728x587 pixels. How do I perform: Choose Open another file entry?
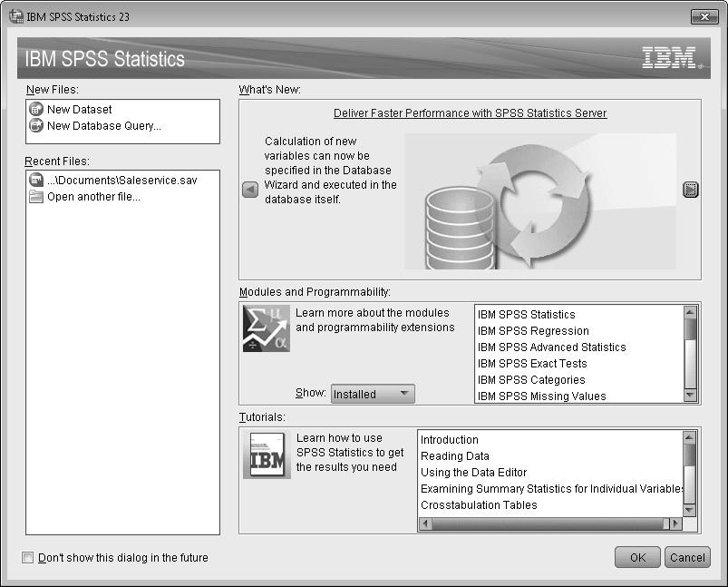click(x=93, y=197)
